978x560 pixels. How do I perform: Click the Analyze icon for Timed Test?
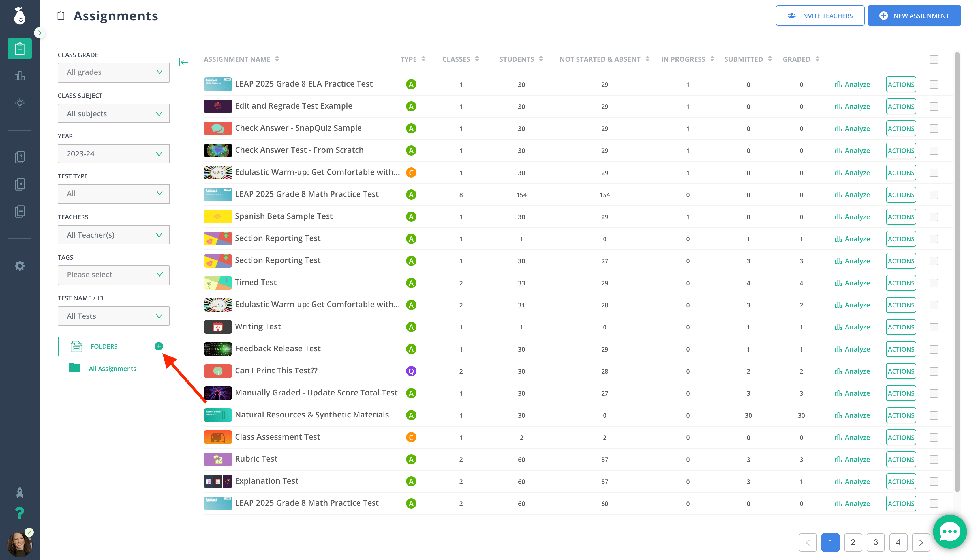(x=838, y=283)
